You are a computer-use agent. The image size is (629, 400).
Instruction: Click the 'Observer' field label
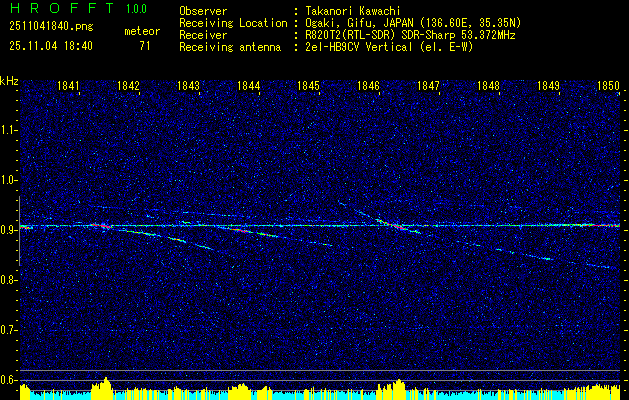tap(203, 11)
